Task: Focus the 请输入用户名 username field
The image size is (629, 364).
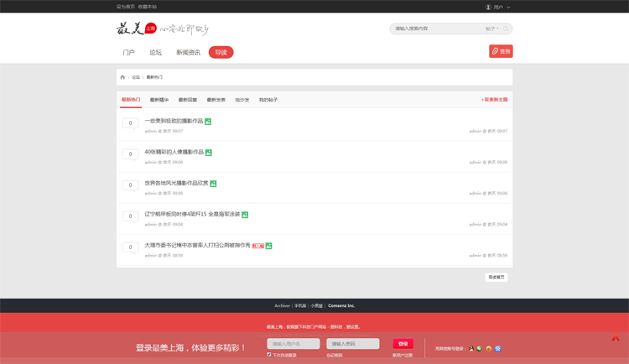Action: point(294,344)
